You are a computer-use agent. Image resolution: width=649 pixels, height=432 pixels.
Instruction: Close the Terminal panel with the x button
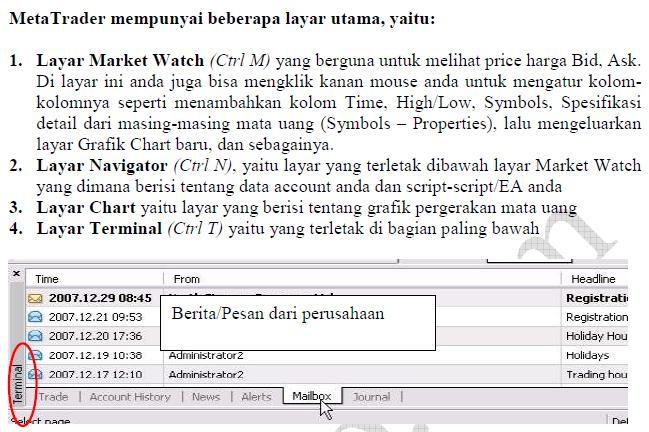[x=16, y=274]
